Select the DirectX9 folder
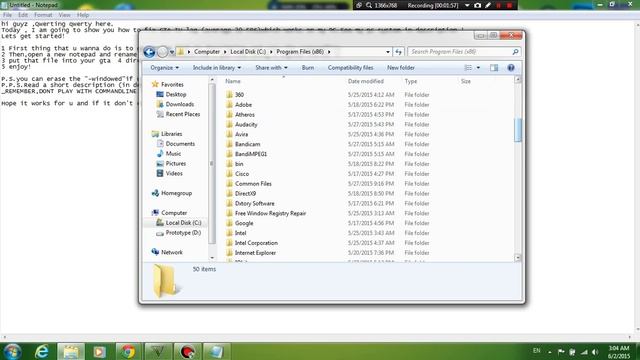 [245, 193]
